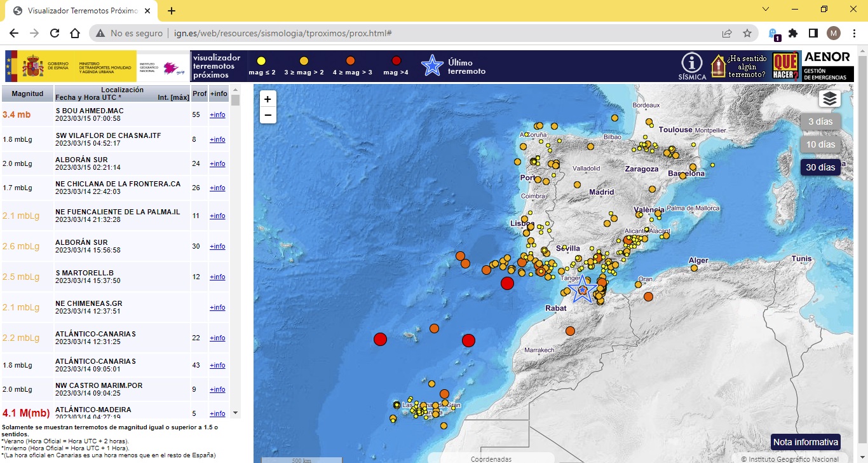The width and height of the screenshot is (868, 463).
Task: Open +info for S MARTORELL.B
Action: [217, 277]
